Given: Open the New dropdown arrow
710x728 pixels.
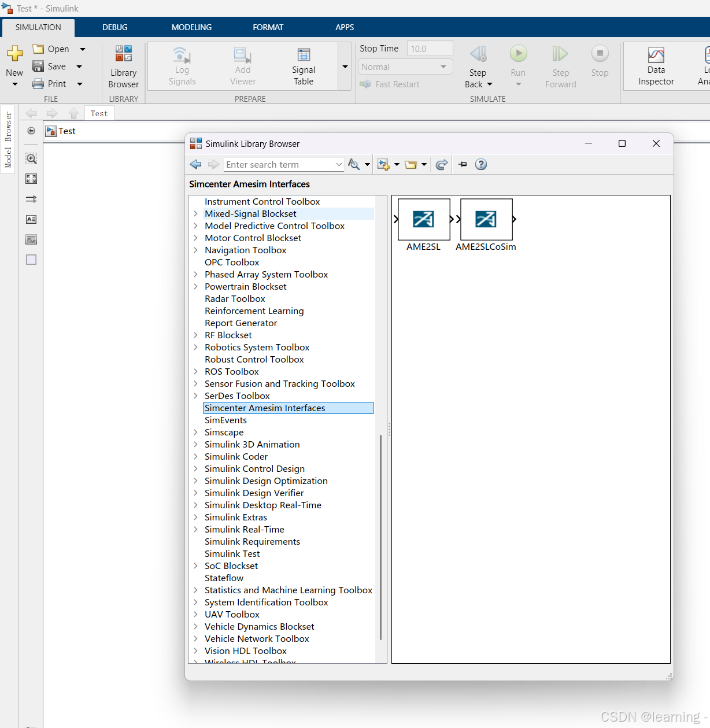Looking at the screenshot, I should [14, 84].
